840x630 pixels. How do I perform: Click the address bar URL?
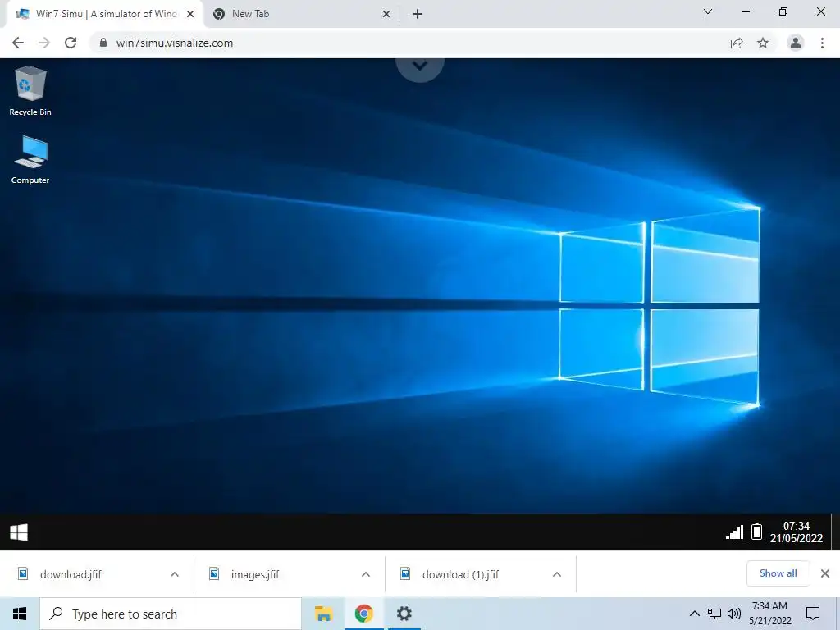click(175, 43)
